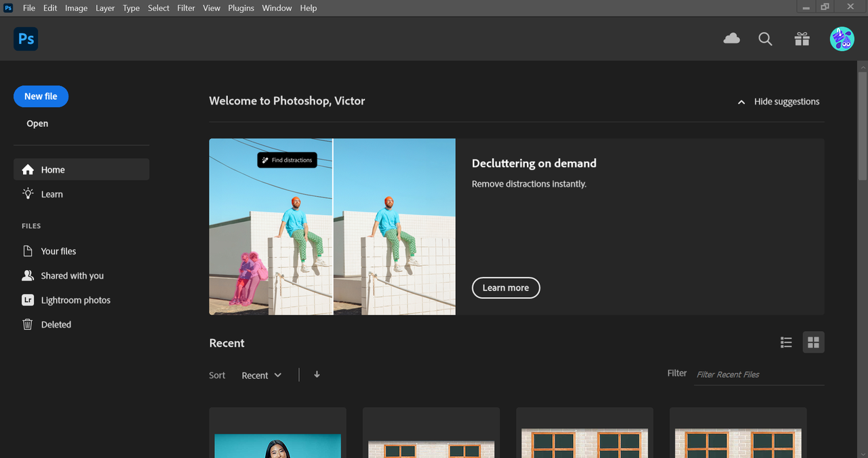Open the Edit menu
This screenshot has width=868, height=458.
pyautogui.click(x=50, y=8)
